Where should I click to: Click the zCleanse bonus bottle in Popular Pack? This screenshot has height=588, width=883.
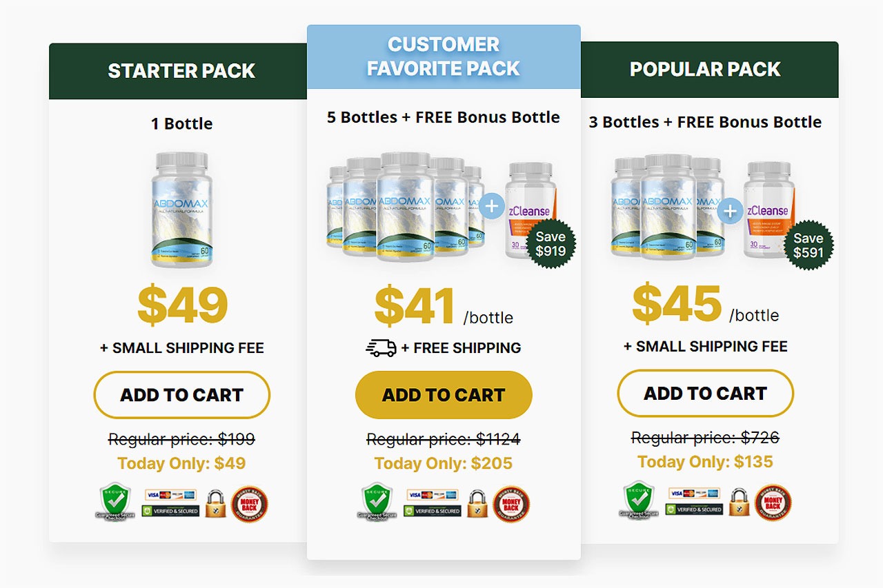[769, 209]
